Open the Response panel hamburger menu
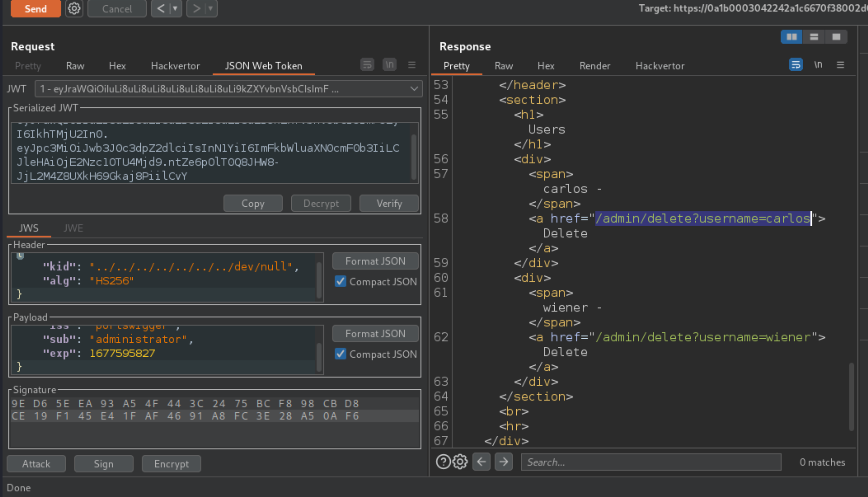This screenshot has width=868, height=497. pyautogui.click(x=841, y=64)
